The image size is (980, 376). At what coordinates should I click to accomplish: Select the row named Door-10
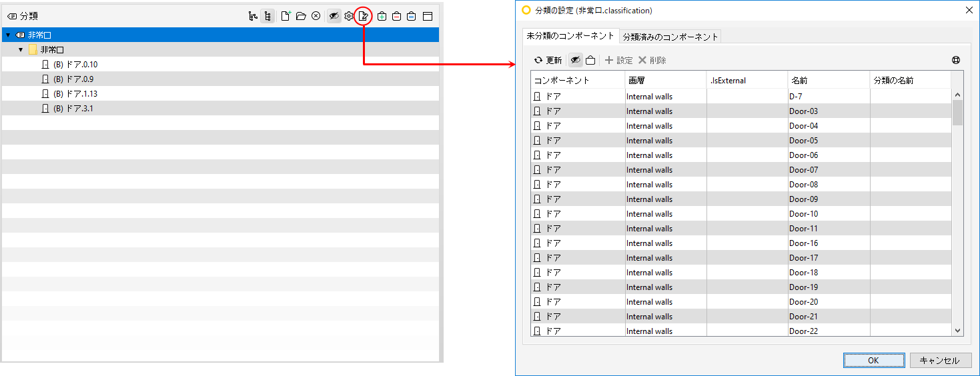pyautogui.click(x=741, y=214)
